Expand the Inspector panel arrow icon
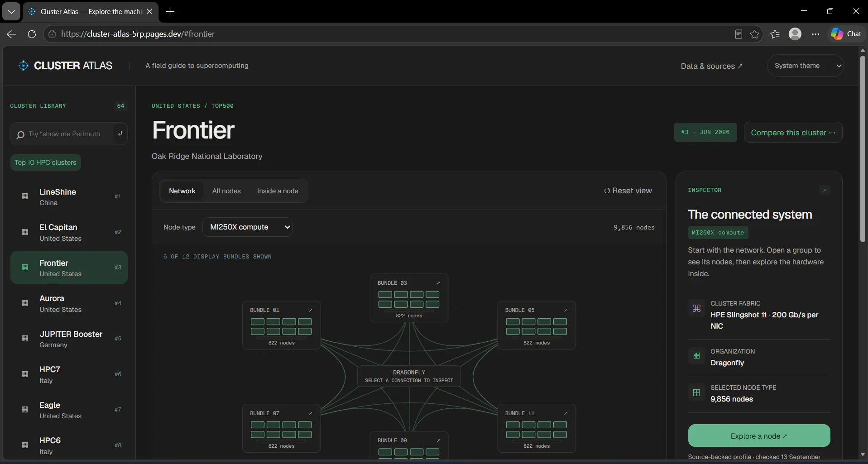Viewport: 868px width, 464px height. (x=825, y=190)
